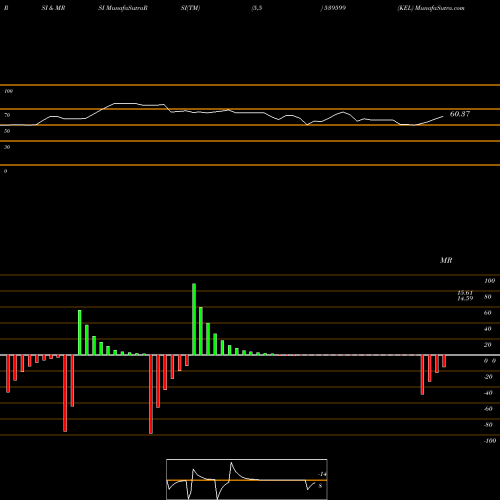This screenshot has height=500, width=500.
Task: Click the 40 label on MR axis
Action: (x=488, y=329)
